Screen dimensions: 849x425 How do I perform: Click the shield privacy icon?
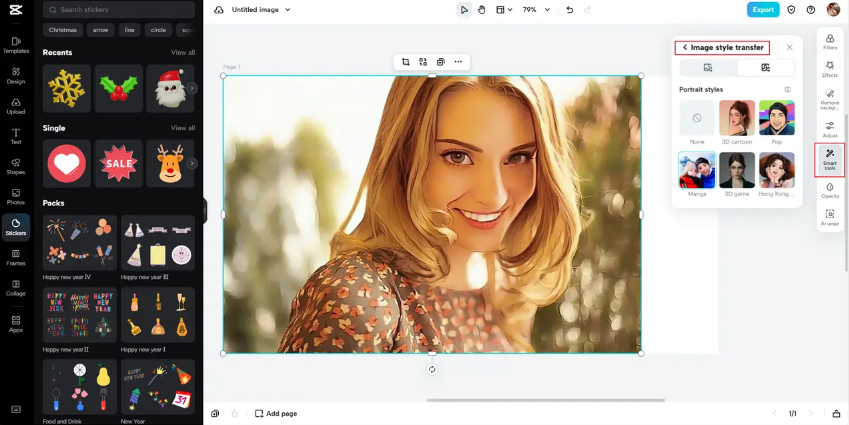coord(791,10)
